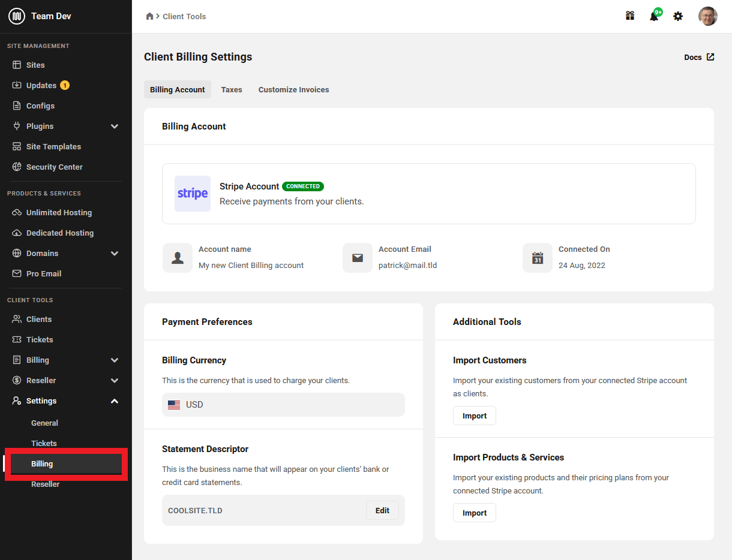The width and height of the screenshot is (732, 560).
Task: Click the Client Tools breadcrumb
Action: point(184,16)
